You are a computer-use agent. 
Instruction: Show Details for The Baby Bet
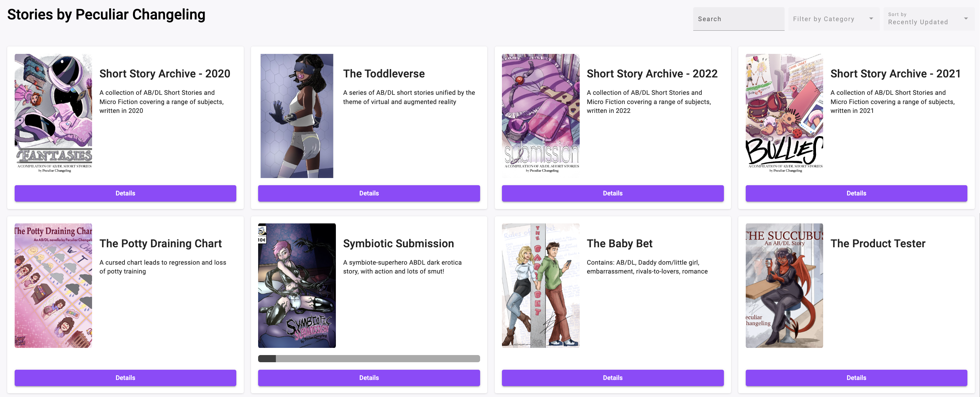click(x=612, y=378)
